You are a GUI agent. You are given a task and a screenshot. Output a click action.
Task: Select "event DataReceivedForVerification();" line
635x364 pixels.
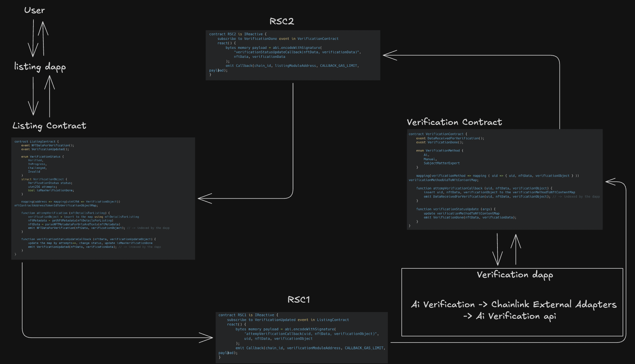tap(450, 138)
